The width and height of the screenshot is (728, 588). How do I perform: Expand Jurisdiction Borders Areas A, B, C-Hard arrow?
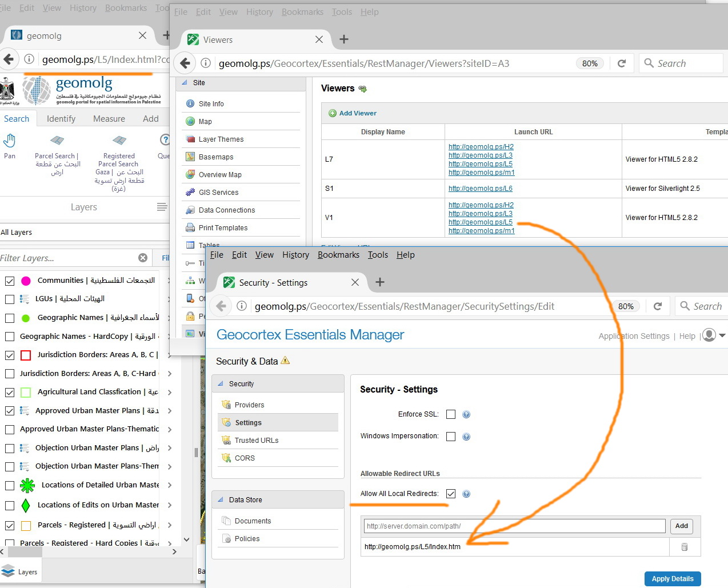point(170,374)
